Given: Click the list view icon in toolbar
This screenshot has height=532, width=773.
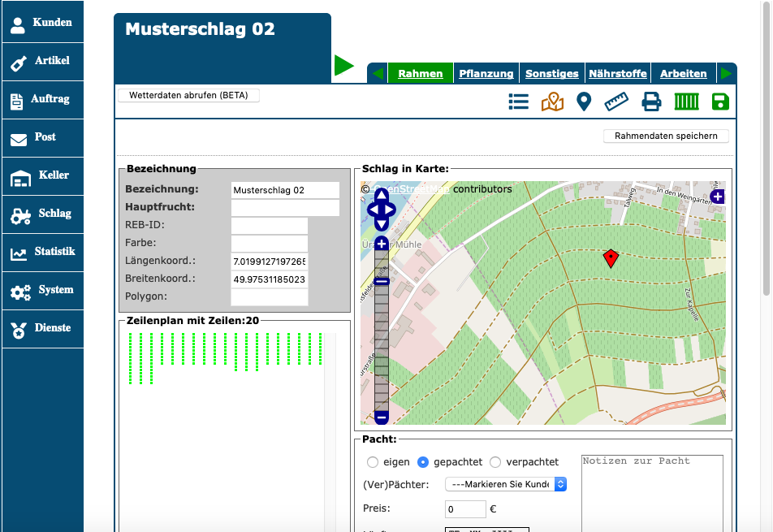Looking at the screenshot, I should pos(518,102).
